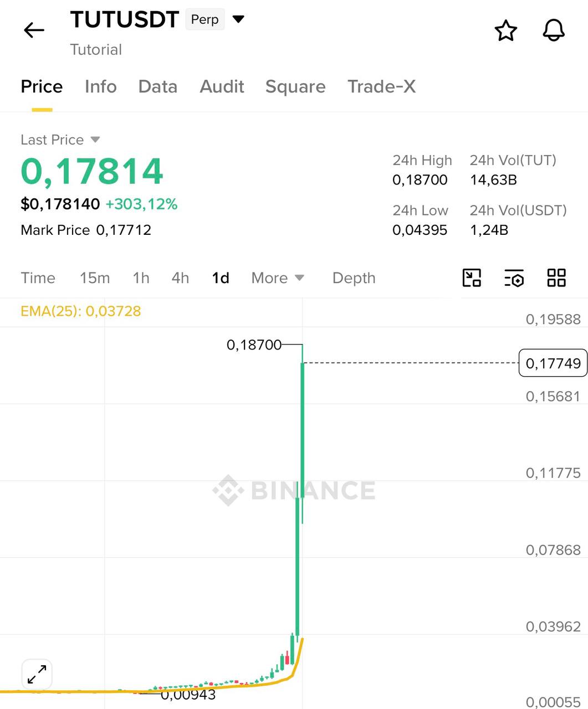The width and height of the screenshot is (588, 709).
Task: Open the Square tab
Action: (x=295, y=86)
